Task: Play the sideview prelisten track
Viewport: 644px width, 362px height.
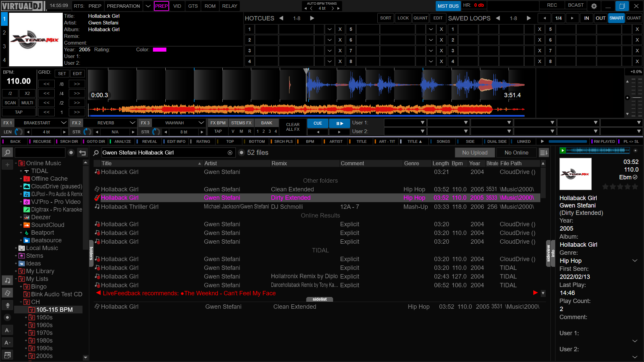Action: [563, 150]
